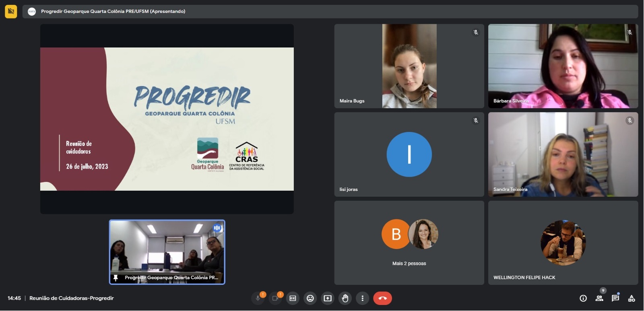Toggle the microphone button in bottom bar
Screen dimensions: 644x311
[x=258, y=299]
